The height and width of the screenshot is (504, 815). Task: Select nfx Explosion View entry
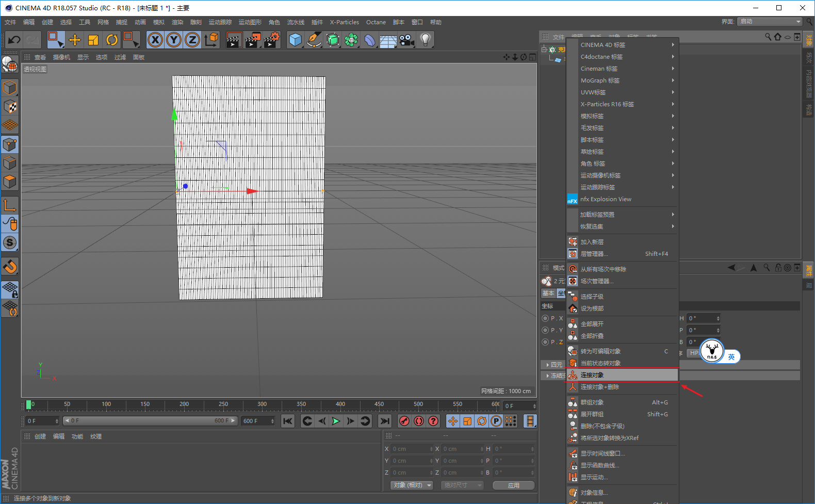pos(623,199)
